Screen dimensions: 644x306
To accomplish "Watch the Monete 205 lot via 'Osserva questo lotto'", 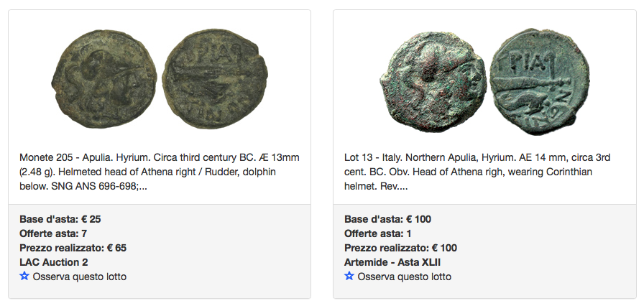I will click(80, 277).
